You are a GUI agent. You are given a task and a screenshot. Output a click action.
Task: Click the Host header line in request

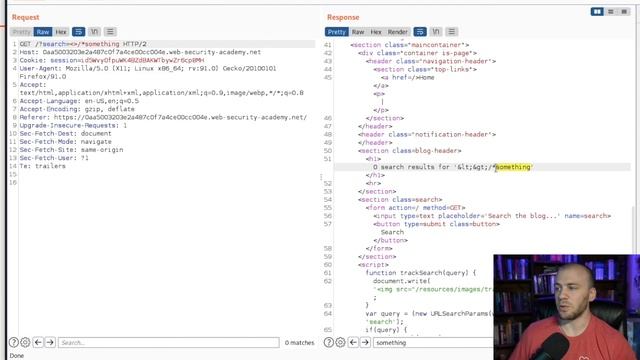pos(140,52)
